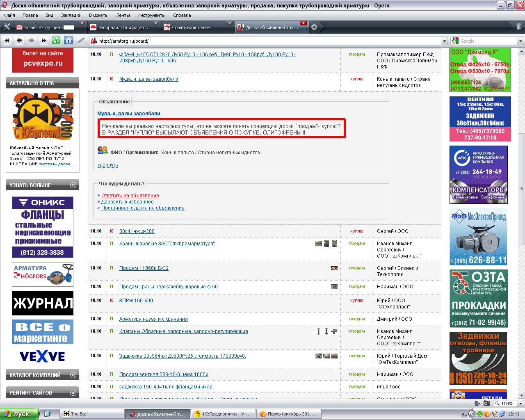Image resolution: width=525 pixels, height=420 pixels.
Task: Expand the 'Каталог компаний' sidebar section
Action: click(x=73, y=375)
